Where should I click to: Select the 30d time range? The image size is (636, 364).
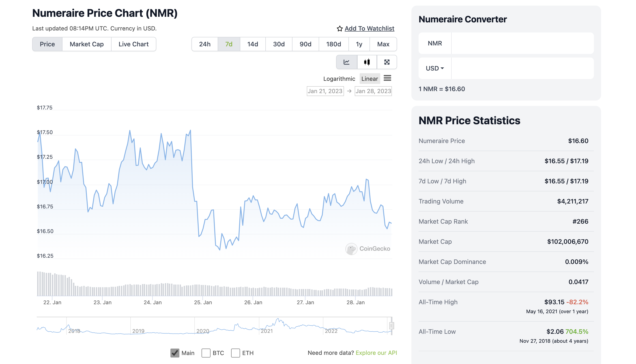point(279,44)
